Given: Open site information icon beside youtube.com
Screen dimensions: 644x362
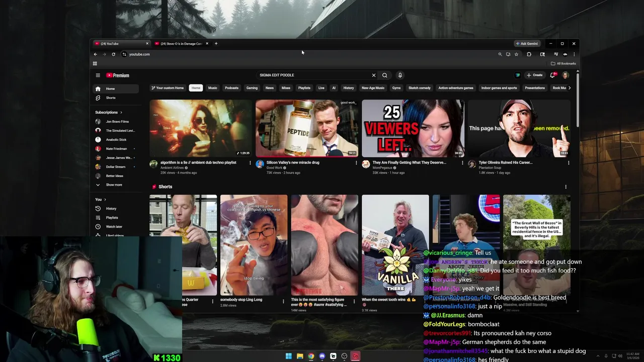Looking at the screenshot, I should tap(124, 54).
